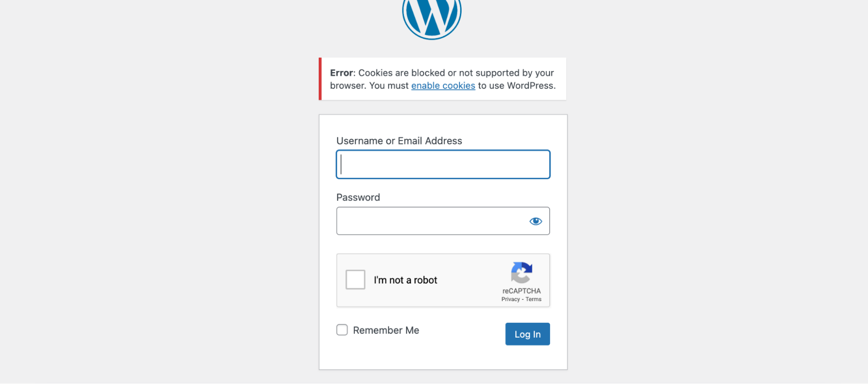Click the Username or Email Address label

pyautogui.click(x=399, y=141)
